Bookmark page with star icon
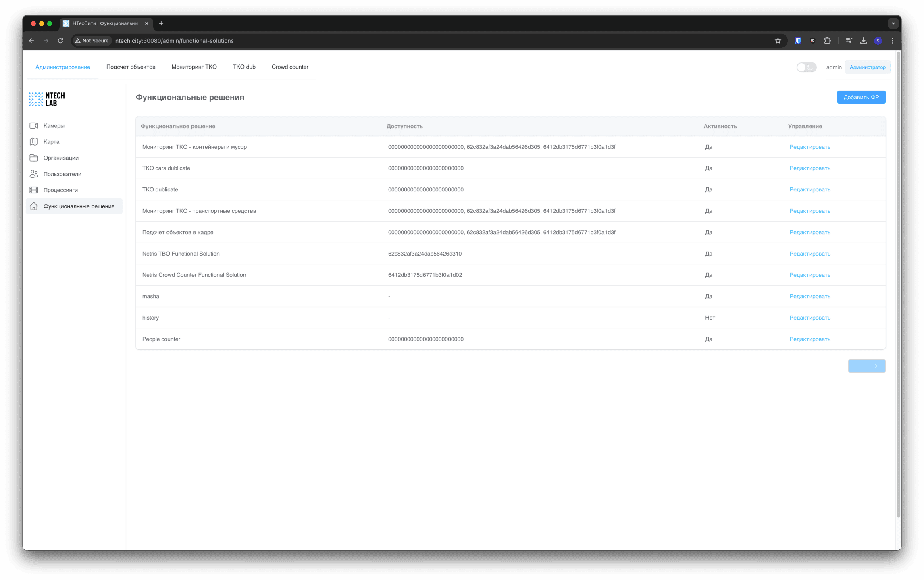 click(x=778, y=41)
